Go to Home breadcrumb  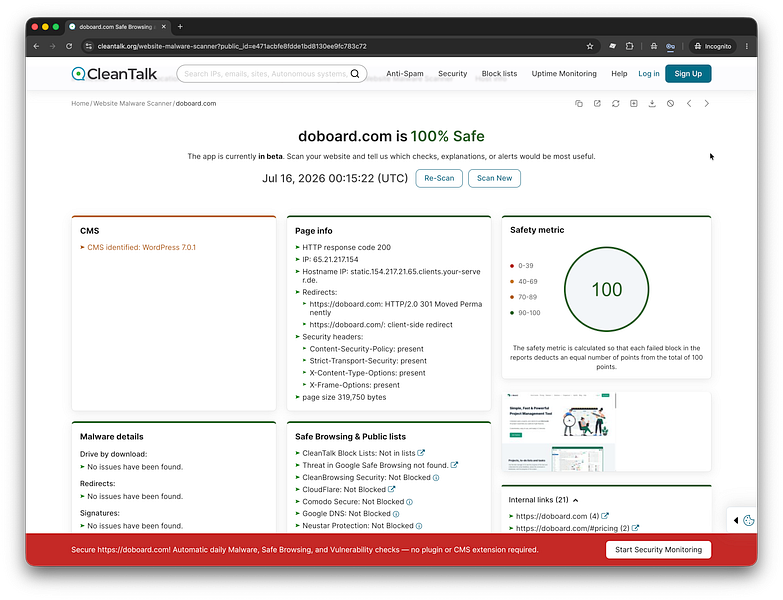click(80, 103)
